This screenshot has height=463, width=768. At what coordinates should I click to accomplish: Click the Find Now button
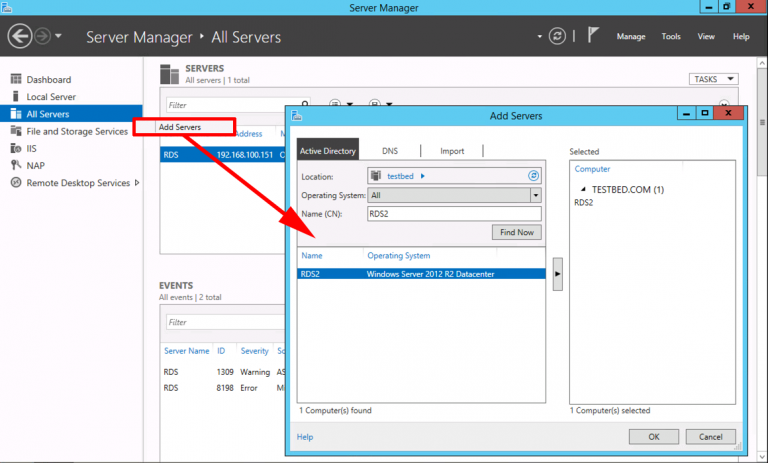pos(517,232)
